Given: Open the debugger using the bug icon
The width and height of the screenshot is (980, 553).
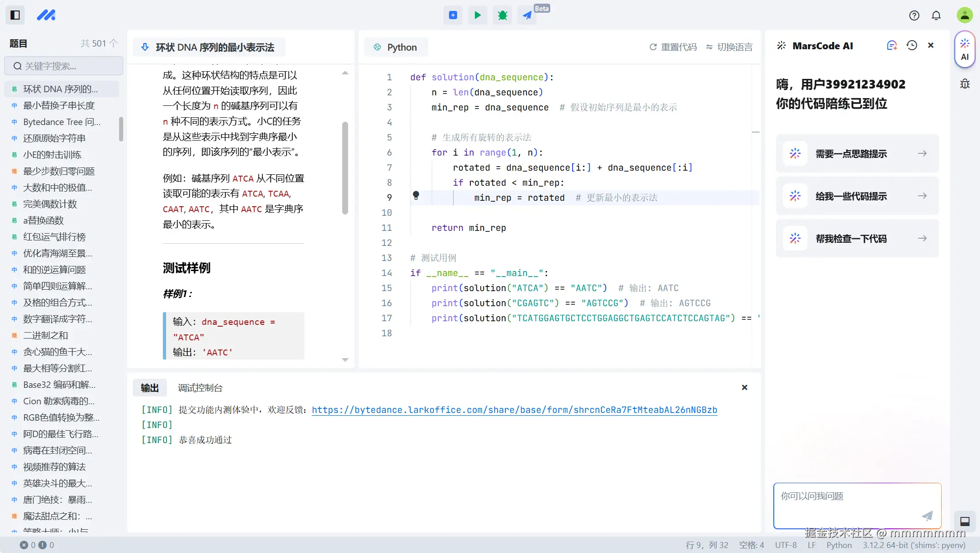Looking at the screenshot, I should (502, 15).
